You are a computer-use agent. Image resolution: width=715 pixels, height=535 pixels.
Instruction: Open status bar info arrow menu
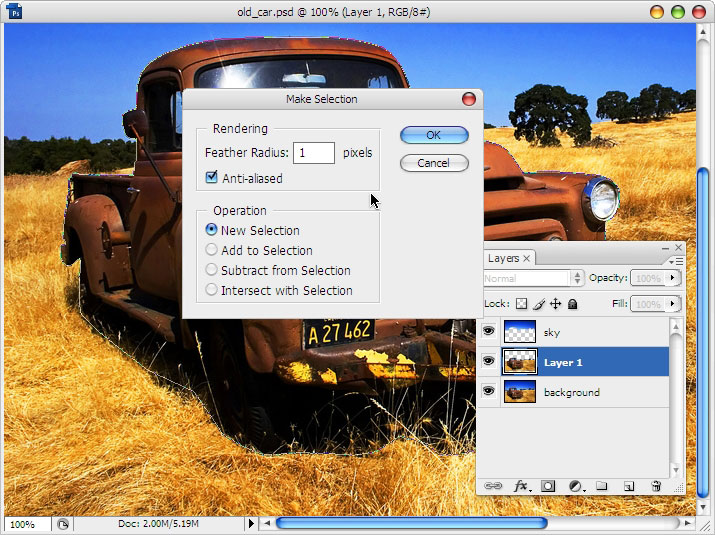pyautogui.click(x=251, y=524)
